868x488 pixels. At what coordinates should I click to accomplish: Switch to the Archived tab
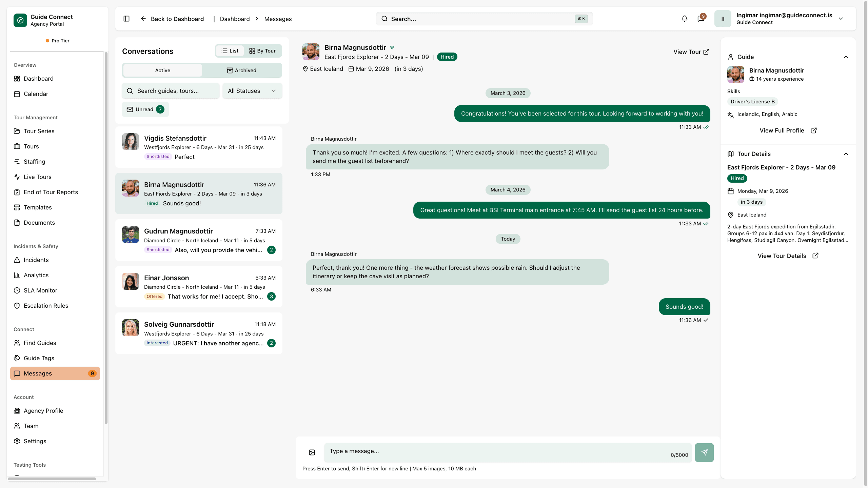coord(241,70)
